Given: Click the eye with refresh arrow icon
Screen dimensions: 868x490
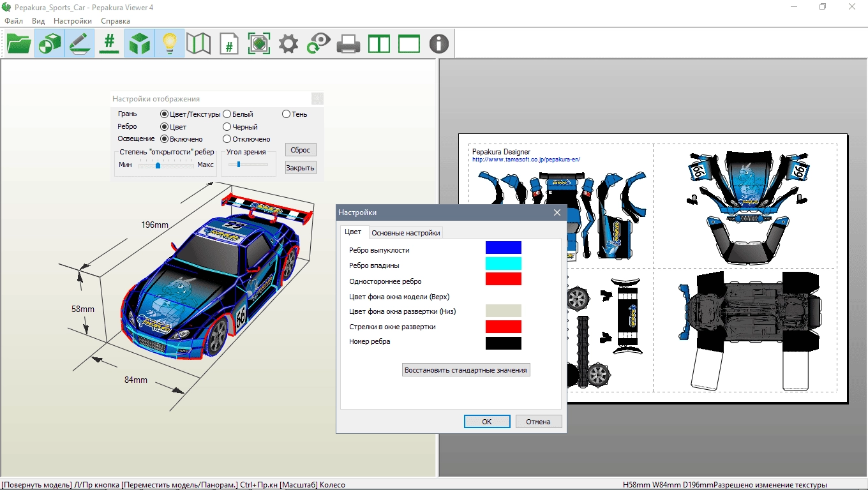Looking at the screenshot, I should point(318,43).
